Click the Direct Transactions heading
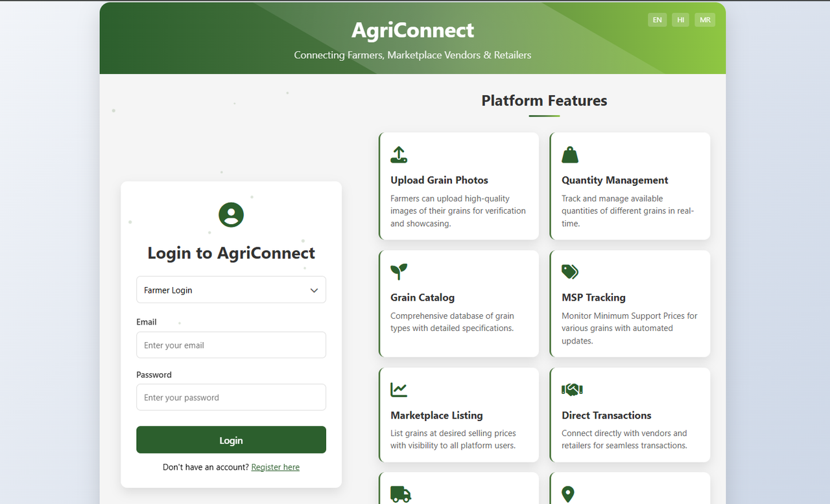 click(606, 415)
